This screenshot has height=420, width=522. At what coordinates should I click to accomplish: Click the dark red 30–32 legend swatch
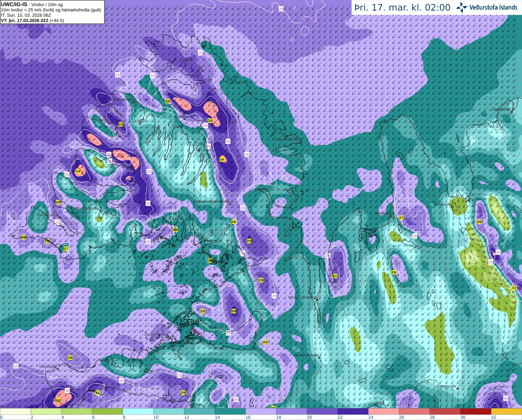tap(476, 411)
